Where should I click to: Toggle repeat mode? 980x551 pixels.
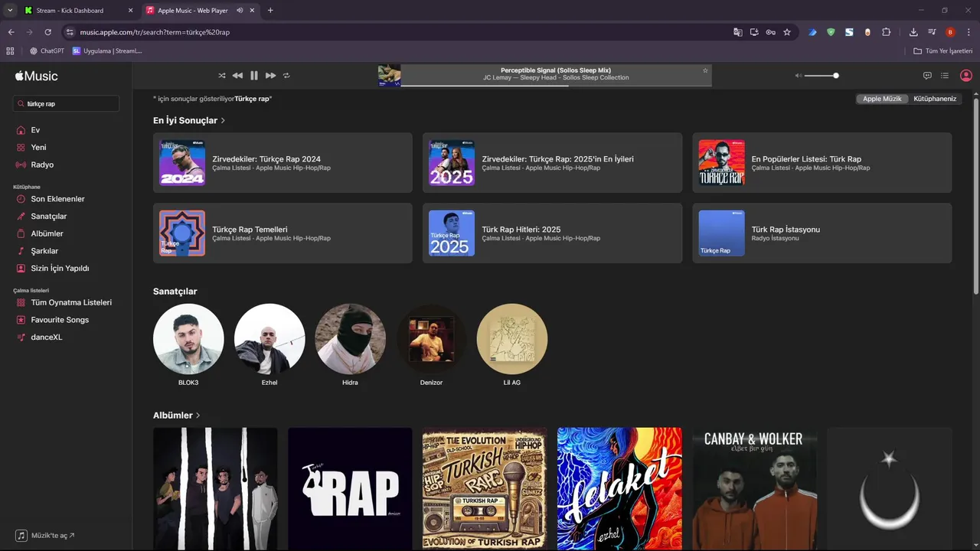287,76
